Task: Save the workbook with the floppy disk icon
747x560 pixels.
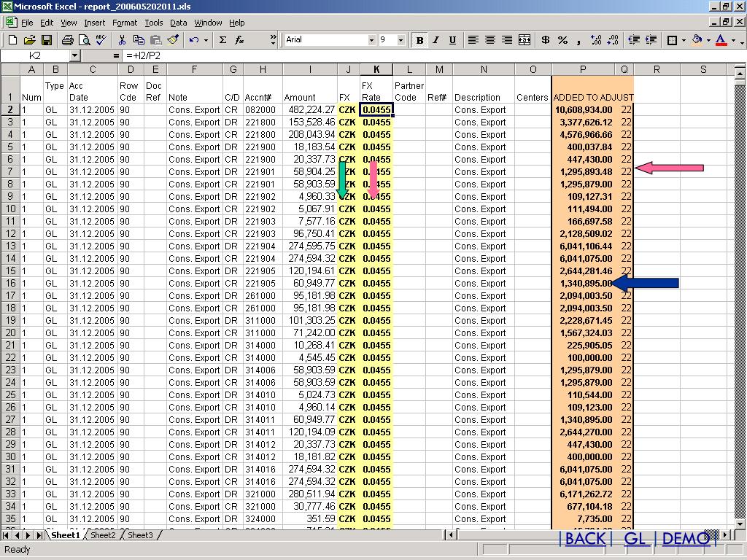Action: point(46,40)
